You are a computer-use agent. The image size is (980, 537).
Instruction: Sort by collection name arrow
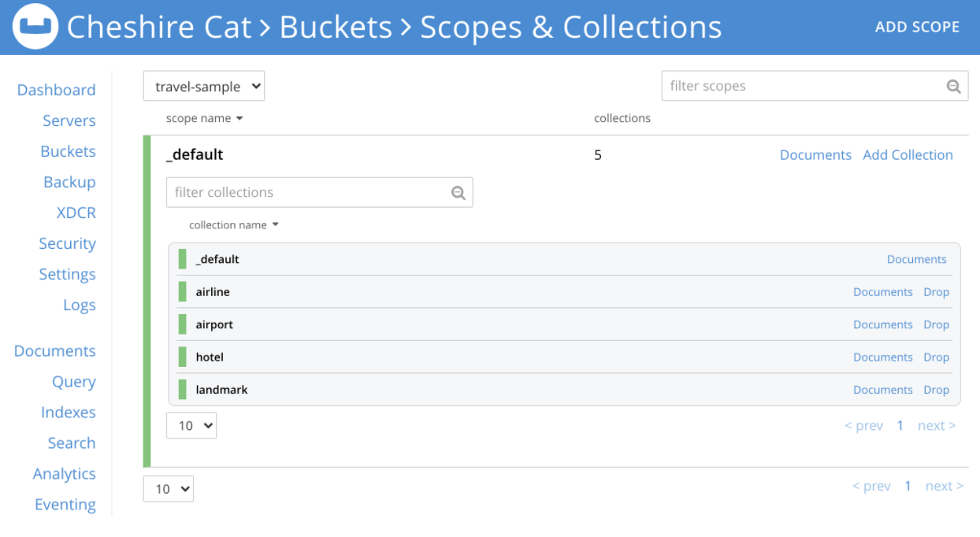[x=275, y=225]
